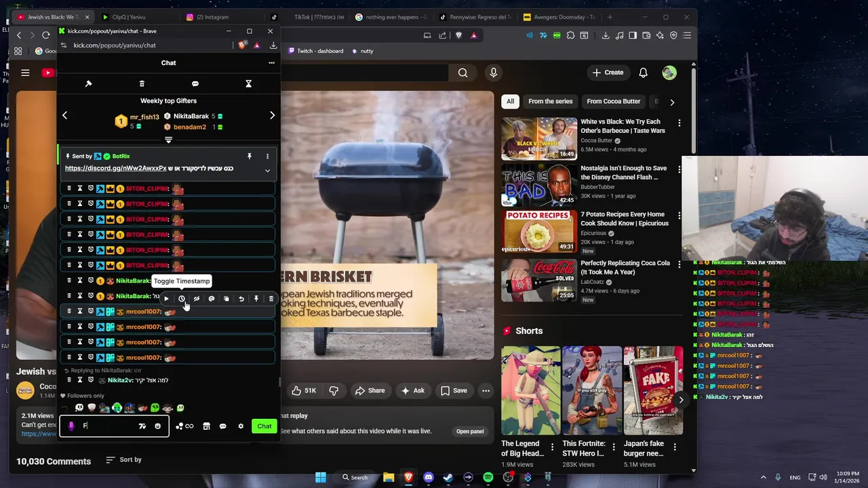The height and width of the screenshot is (488, 868).
Task: Select the All filter chip
Action: (x=510, y=102)
